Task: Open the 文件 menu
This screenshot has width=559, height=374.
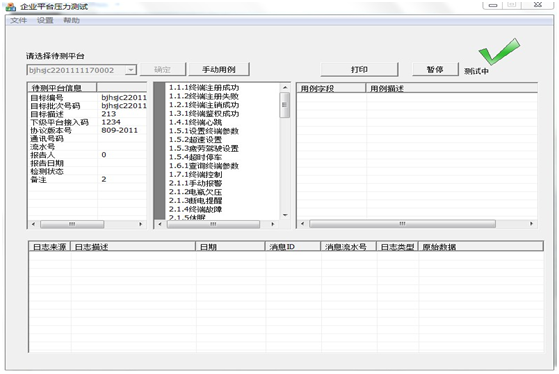Action: tap(19, 20)
